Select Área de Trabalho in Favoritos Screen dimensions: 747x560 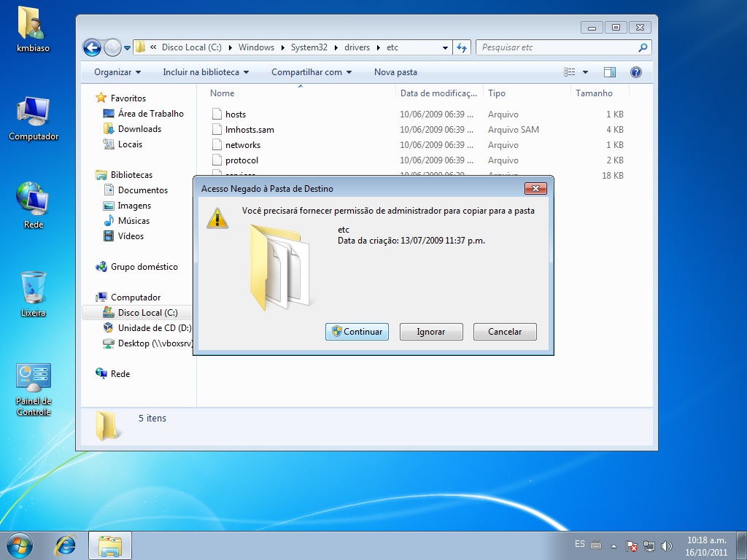150,113
